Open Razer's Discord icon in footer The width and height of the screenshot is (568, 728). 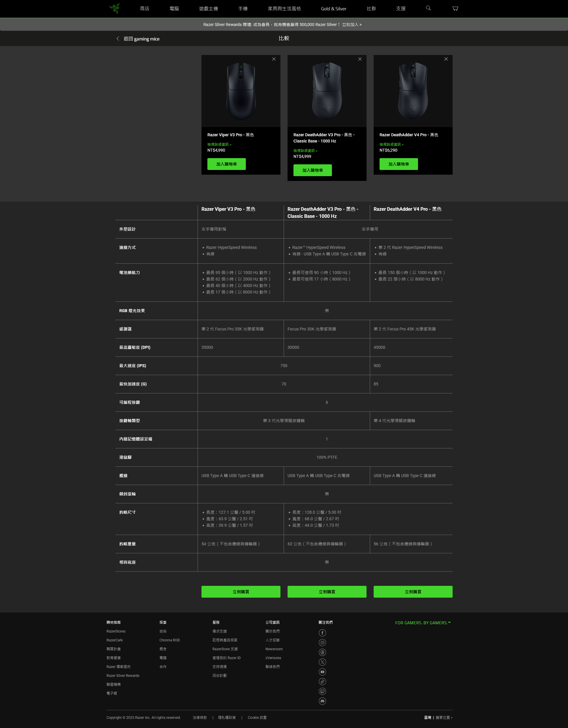click(322, 701)
